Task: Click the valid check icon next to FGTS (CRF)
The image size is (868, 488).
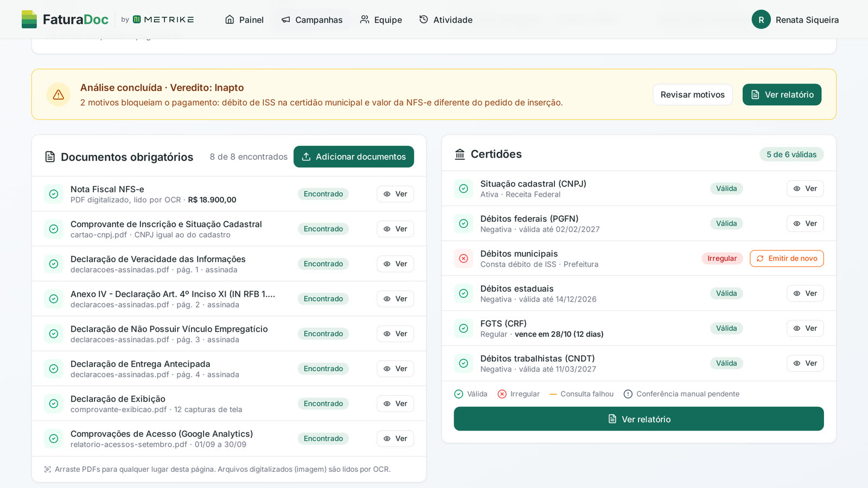Action: [x=464, y=329]
